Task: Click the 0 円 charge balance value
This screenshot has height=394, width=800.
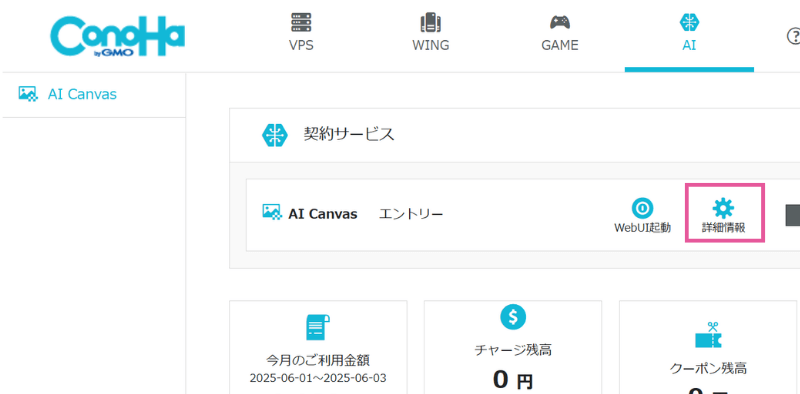Action: (513, 380)
